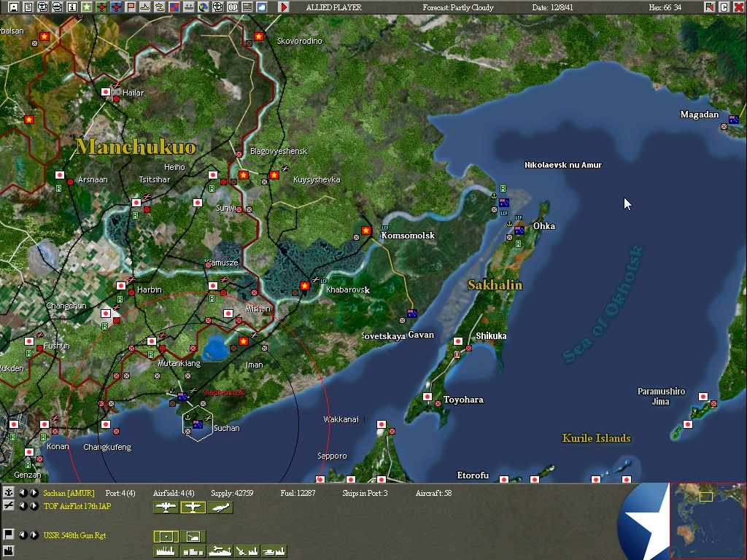Open USSR 548th Gun Rgt unit link
Image resolution: width=747 pixels, height=560 pixels.
pyautogui.click(x=74, y=535)
